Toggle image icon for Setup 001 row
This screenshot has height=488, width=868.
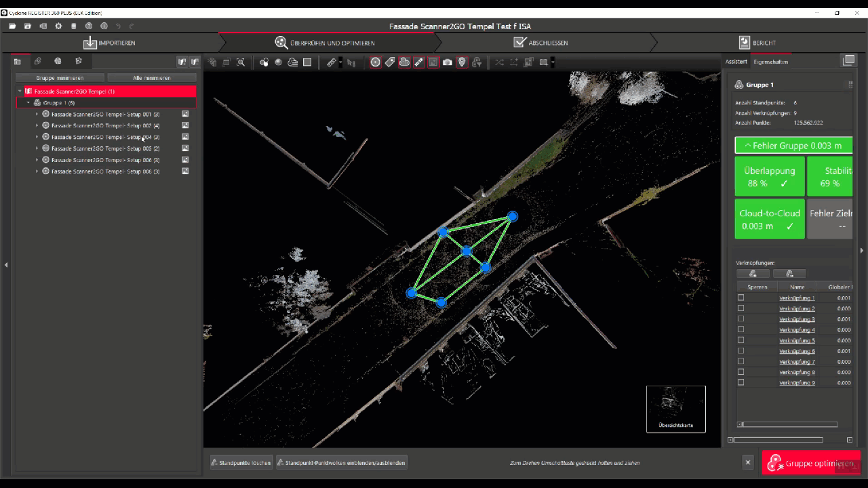185,114
